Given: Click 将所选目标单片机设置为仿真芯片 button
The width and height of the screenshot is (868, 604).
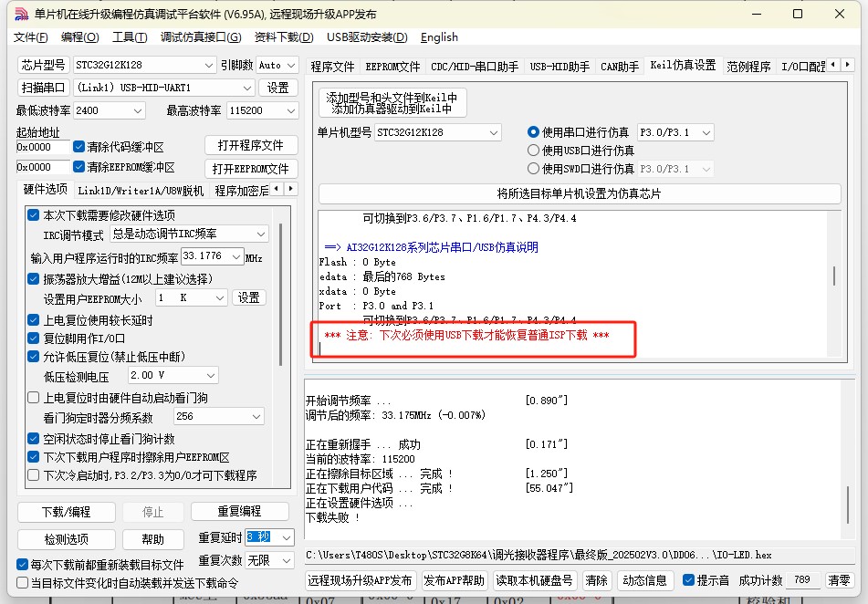Looking at the screenshot, I should coord(579,193).
